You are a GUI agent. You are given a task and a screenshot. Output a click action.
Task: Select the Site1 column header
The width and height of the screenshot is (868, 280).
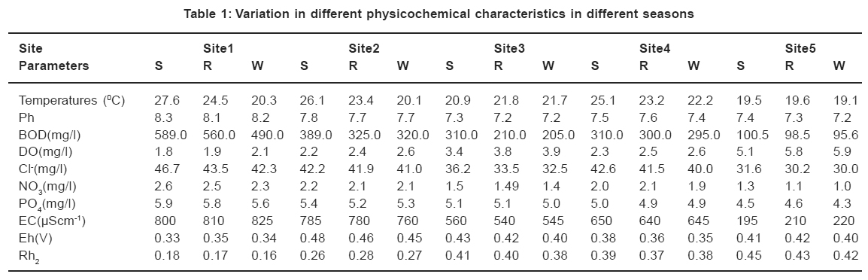click(x=218, y=48)
